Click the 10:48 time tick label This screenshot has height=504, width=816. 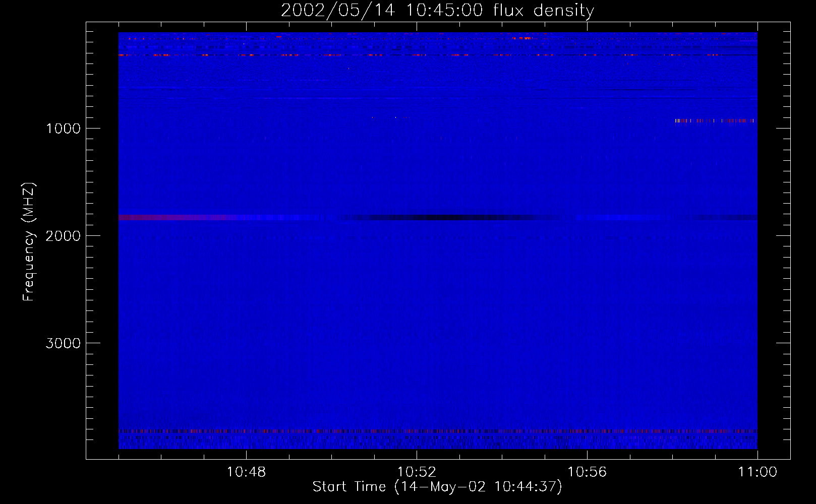point(246,472)
